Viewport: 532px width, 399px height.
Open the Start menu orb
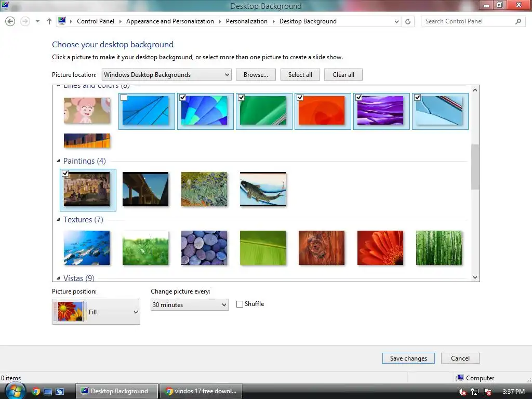pyautogui.click(x=15, y=391)
